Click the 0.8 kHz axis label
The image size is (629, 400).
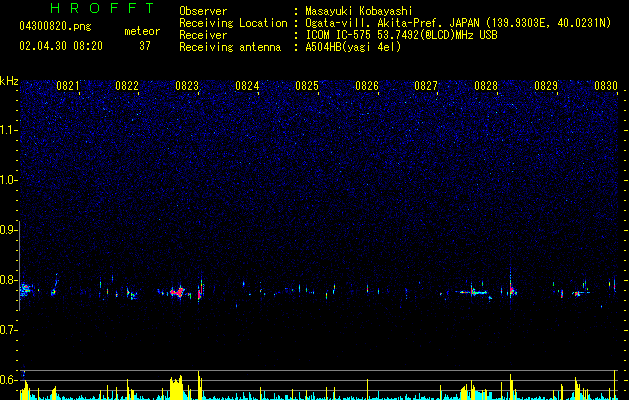pos(8,280)
